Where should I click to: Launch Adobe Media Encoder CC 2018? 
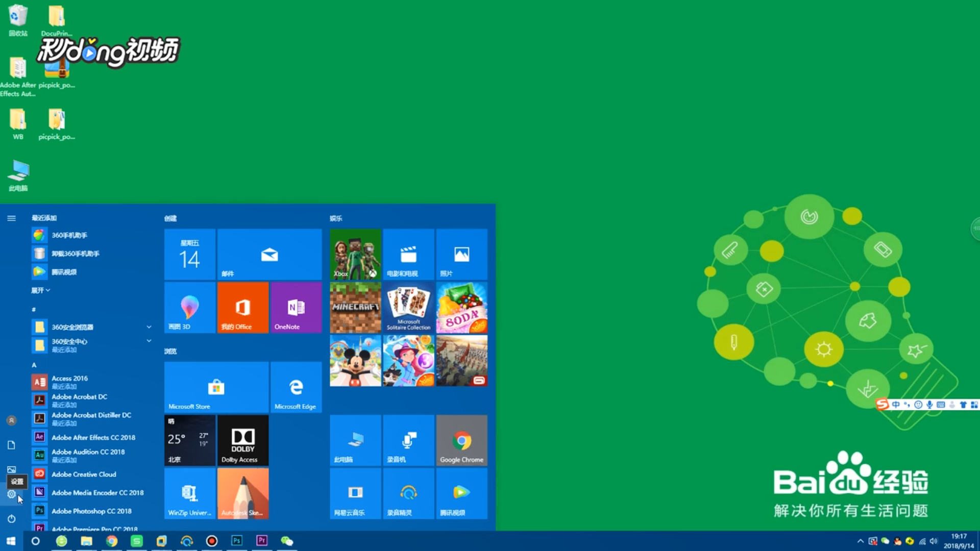point(92,492)
